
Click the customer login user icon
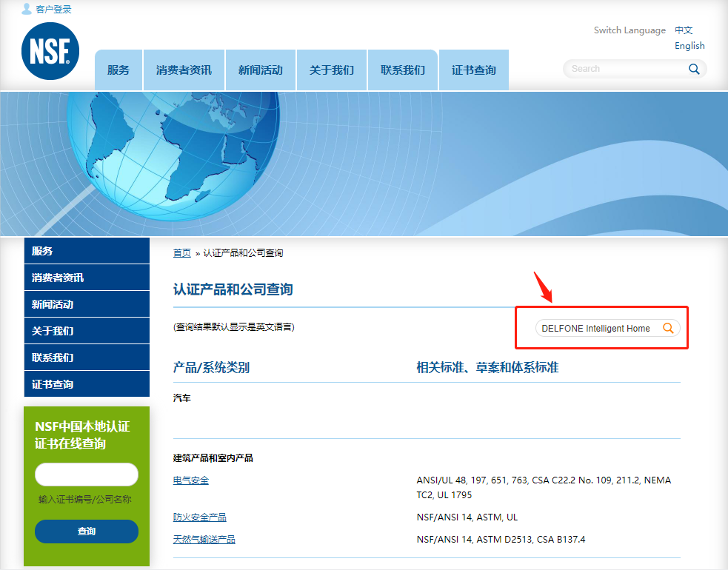click(27, 9)
